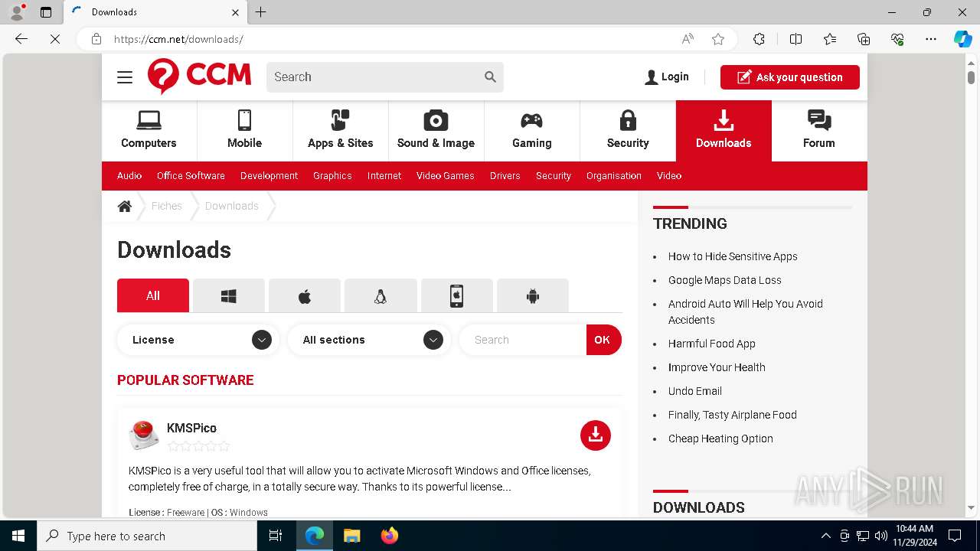Open Edge settings and more menu

coord(931,39)
